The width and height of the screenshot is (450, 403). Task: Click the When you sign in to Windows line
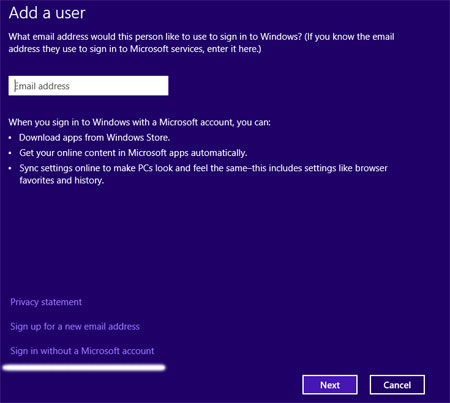coord(139,122)
